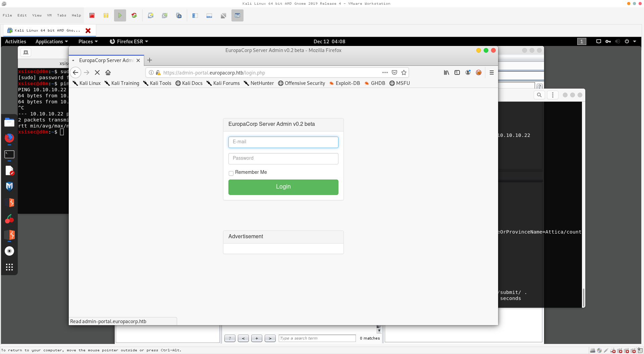644x354 pixels.
Task: Click the red VMware power-off icon
Action: coord(92,15)
